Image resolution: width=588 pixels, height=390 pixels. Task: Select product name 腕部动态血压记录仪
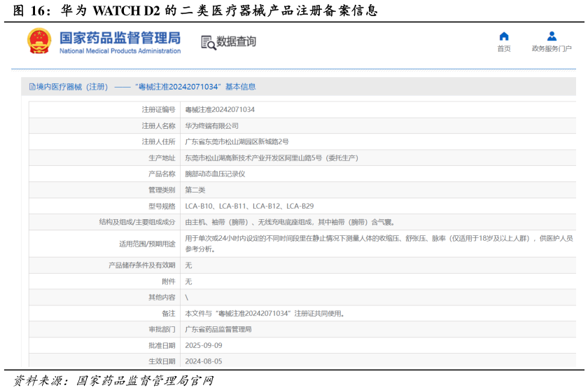215,174
